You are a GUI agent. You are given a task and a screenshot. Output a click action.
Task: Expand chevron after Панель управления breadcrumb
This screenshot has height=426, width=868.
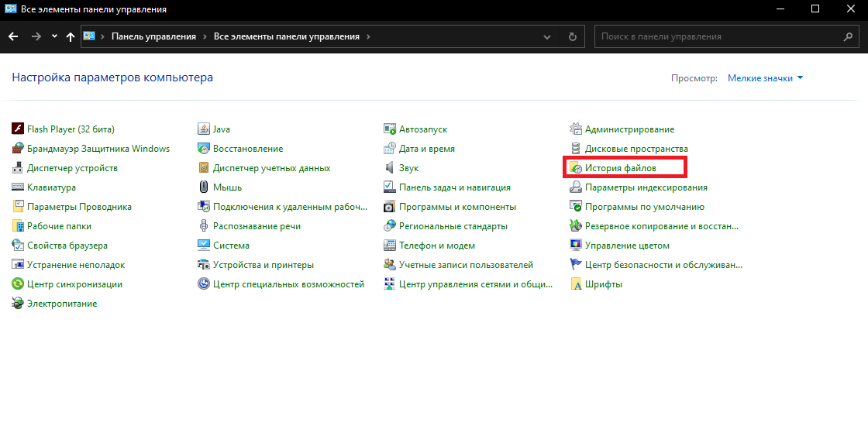(x=205, y=36)
